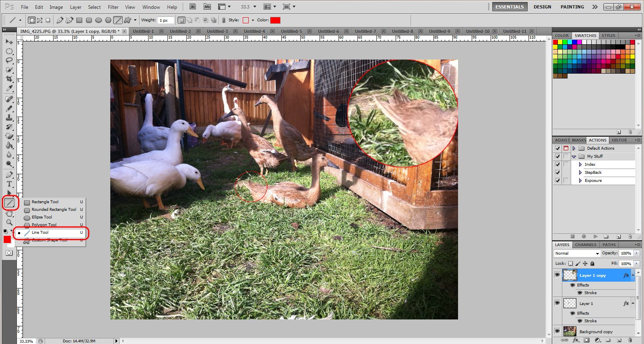This screenshot has height=344, width=644.
Task: Uncheck the Default Actions set checkbox
Action: [x=557, y=148]
